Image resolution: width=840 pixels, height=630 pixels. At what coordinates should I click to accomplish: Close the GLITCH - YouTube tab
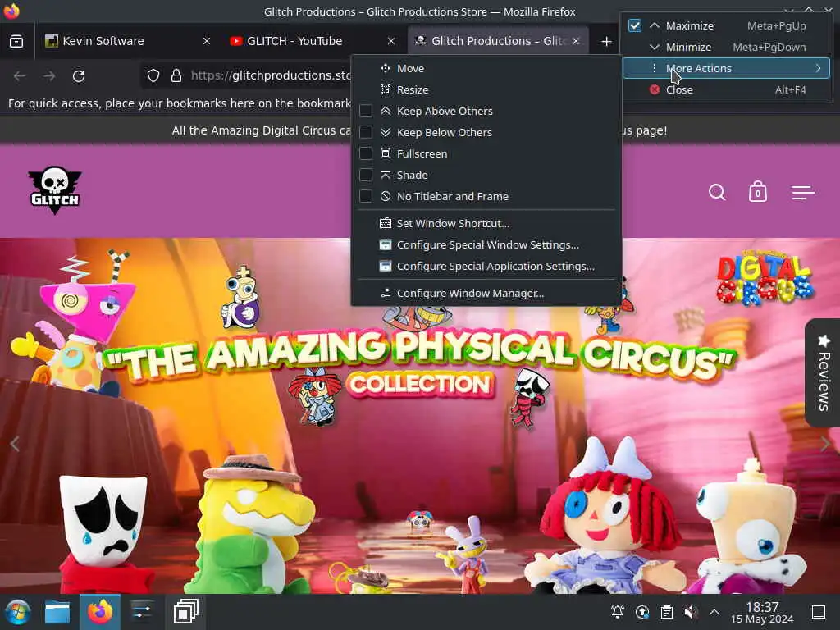(x=391, y=41)
